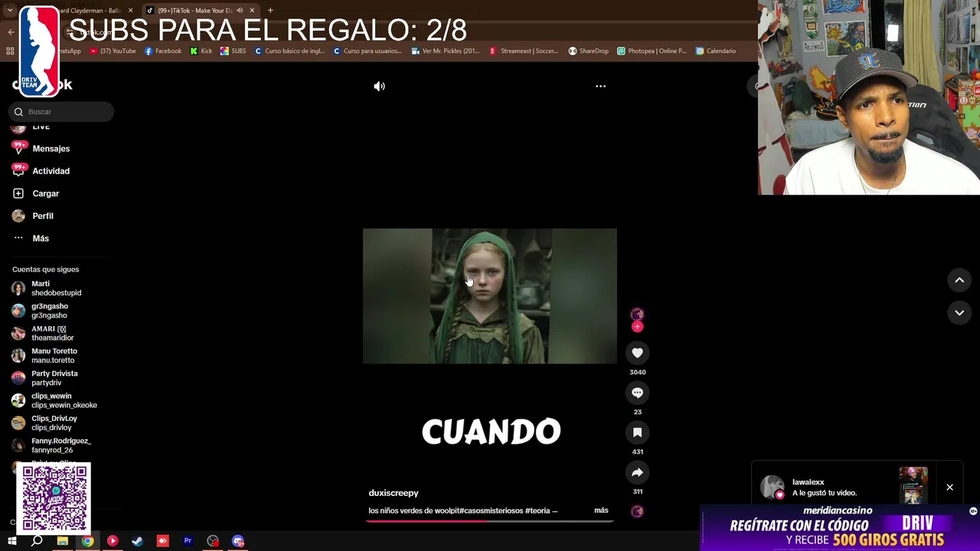Image resolution: width=980 pixels, height=551 pixels.
Task: Open followed account clips_wewin
Action: (54, 400)
